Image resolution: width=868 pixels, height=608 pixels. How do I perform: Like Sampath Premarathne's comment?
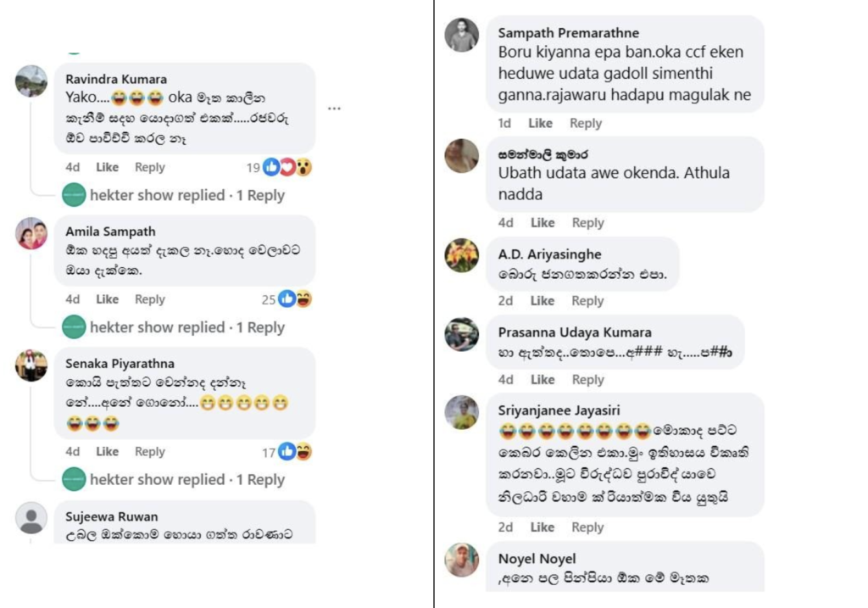[x=540, y=123]
